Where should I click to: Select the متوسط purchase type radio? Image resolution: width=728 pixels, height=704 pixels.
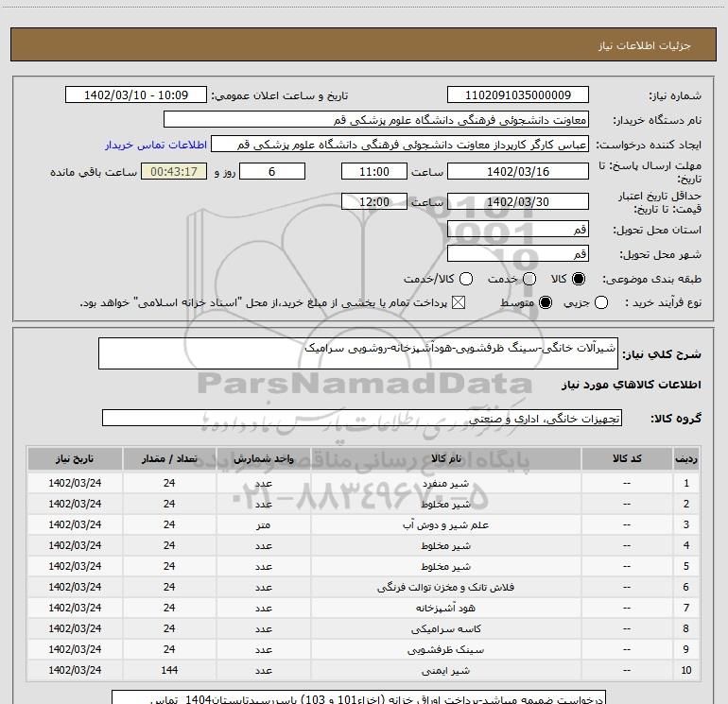[546, 302]
